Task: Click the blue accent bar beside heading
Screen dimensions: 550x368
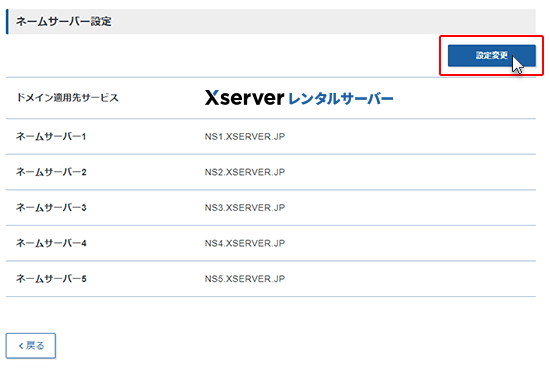Action: [7, 22]
